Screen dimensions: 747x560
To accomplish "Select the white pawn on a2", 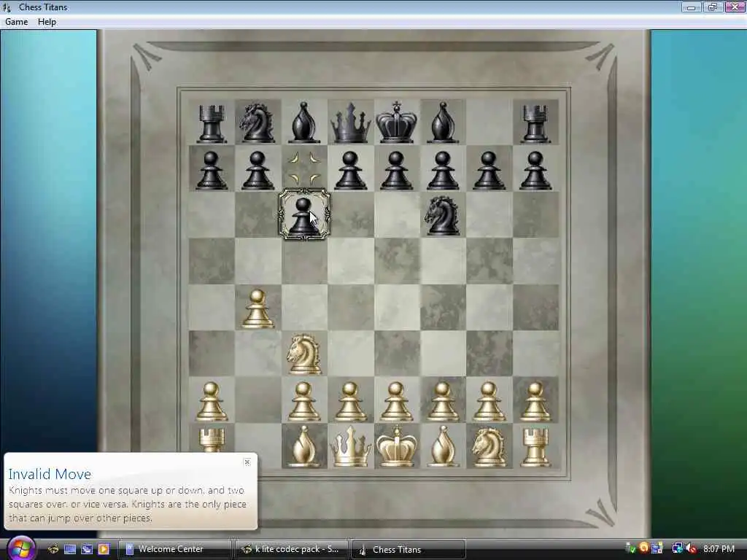I will pos(212,402).
